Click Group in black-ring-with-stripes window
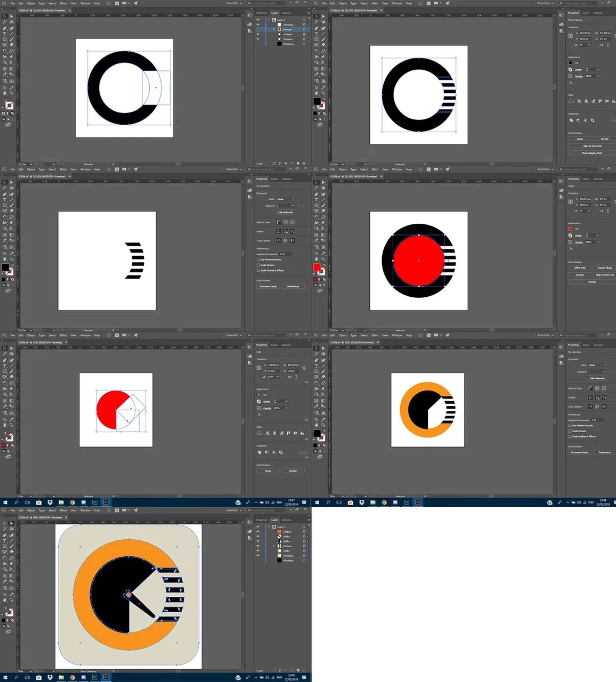 [x=580, y=139]
